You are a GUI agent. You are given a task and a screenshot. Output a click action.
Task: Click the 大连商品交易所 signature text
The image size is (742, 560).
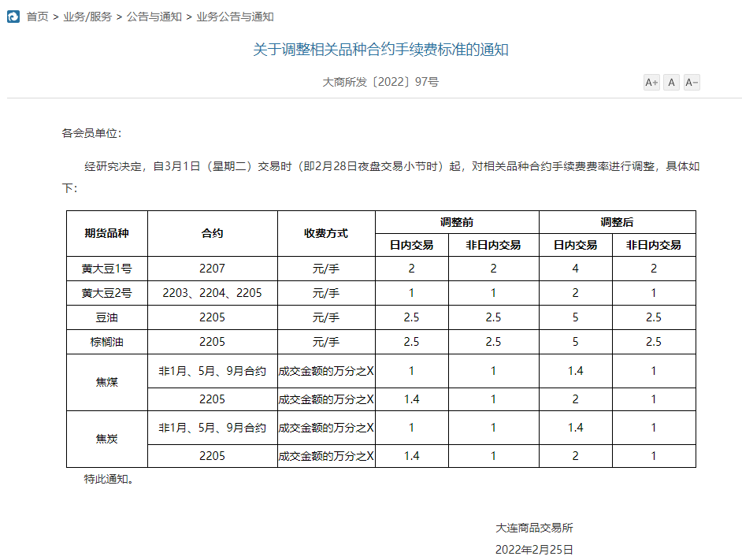coord(534,528)
